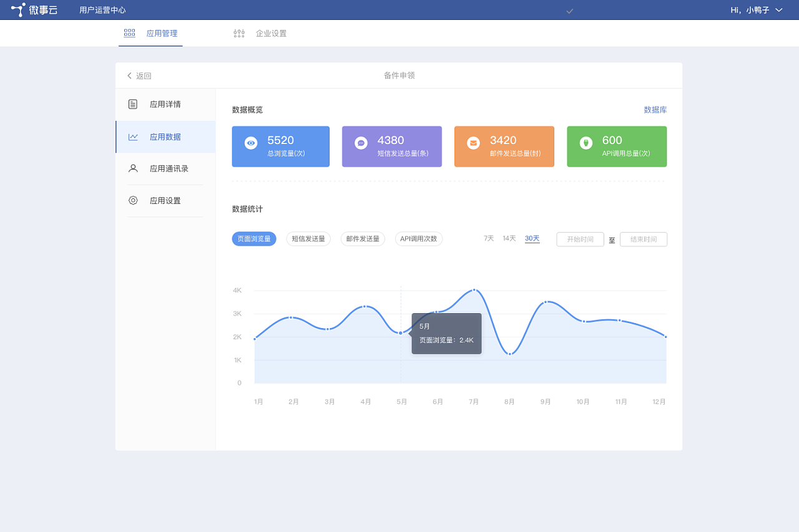The image size is (799, 532).
Task: Click the key icon on the API调用总量 card
Action: coord(587,143)
